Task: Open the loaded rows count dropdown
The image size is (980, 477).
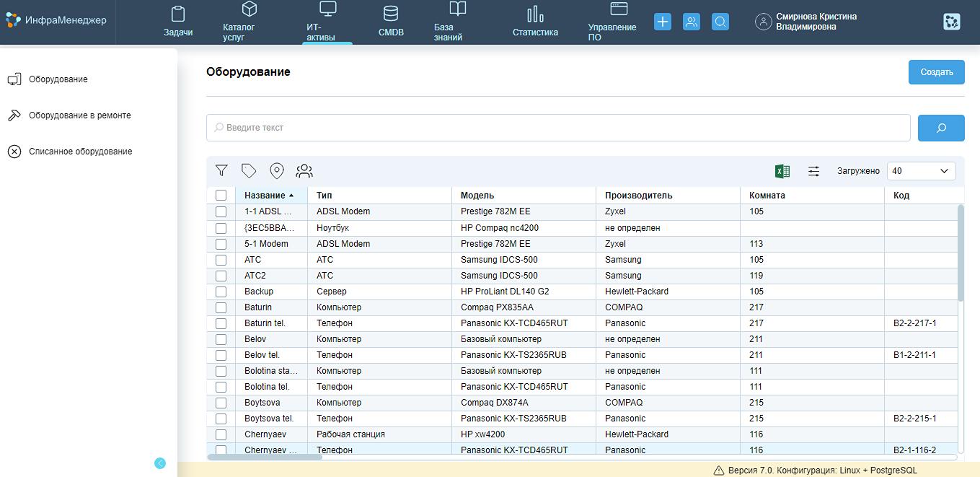Action: (920, 171)
